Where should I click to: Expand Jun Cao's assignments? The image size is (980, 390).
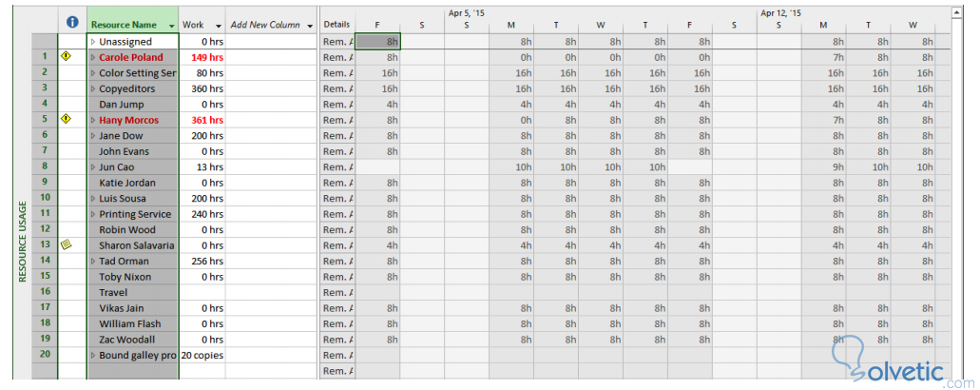[93, 166]
